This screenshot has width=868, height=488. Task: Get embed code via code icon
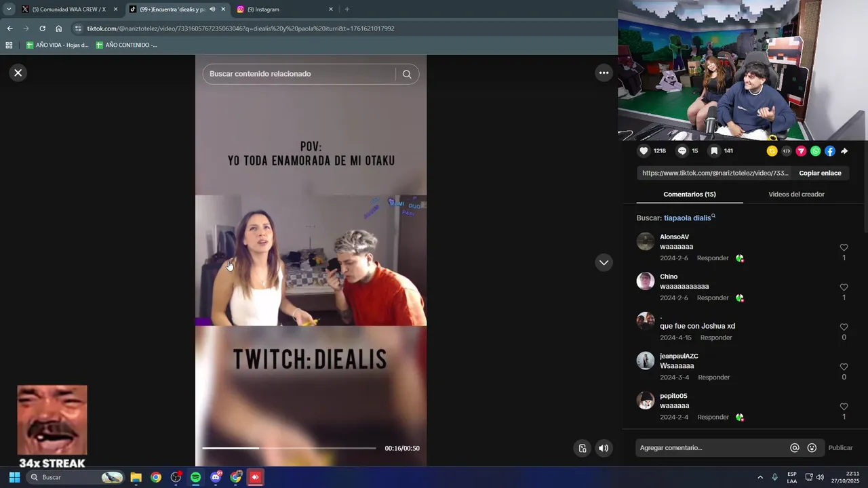click(x=787, y=151)
